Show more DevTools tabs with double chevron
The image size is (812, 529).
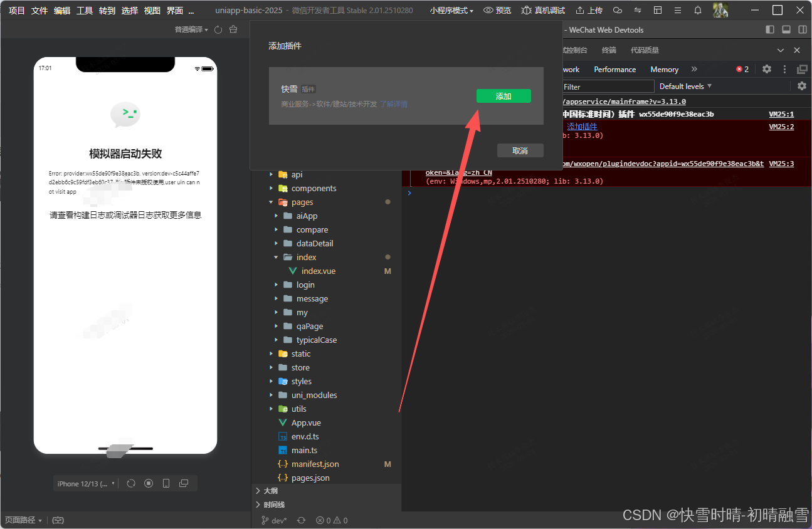694,69
